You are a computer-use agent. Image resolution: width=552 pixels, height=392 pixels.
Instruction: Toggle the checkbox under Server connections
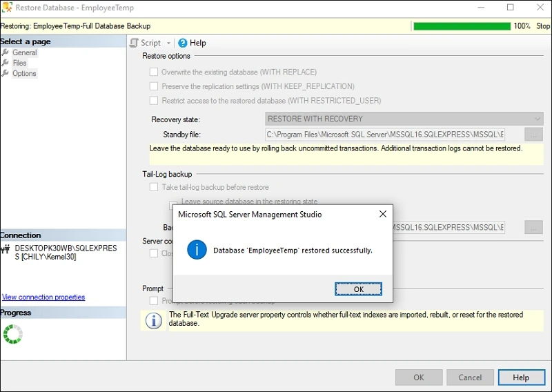154,253
